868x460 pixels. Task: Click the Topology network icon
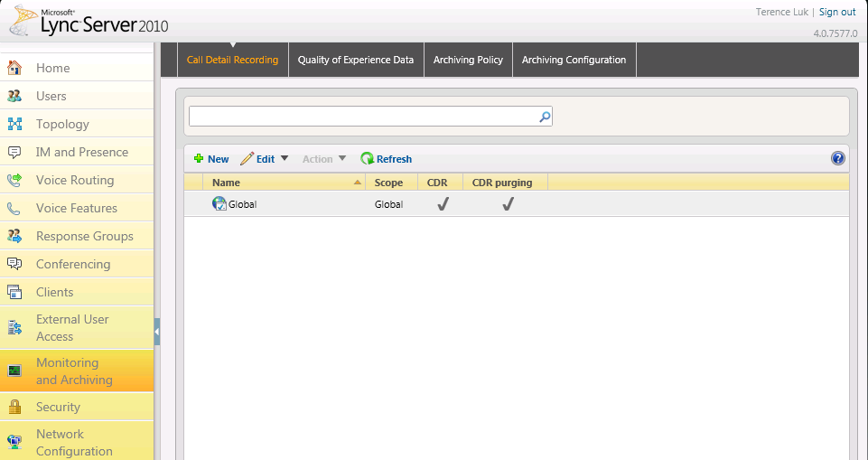pyautogui.click(x=14, y=124)
